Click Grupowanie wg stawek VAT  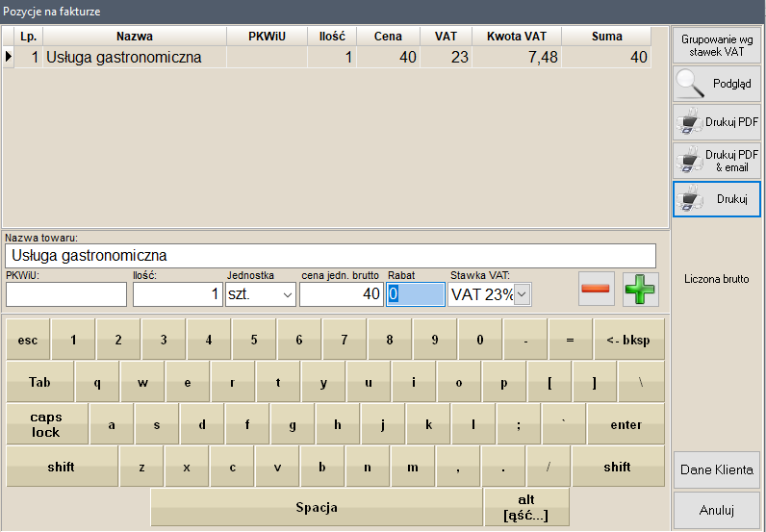(x=717, y=45)
